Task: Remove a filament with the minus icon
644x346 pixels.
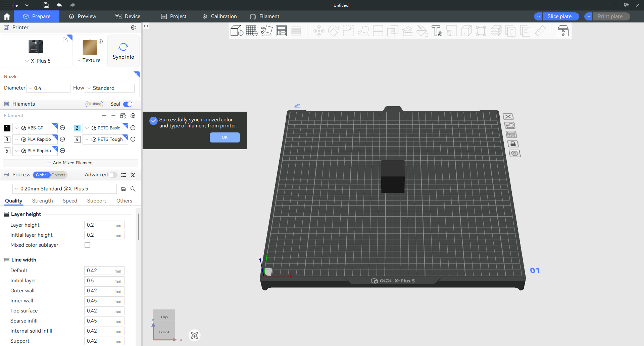Action: 113,116
